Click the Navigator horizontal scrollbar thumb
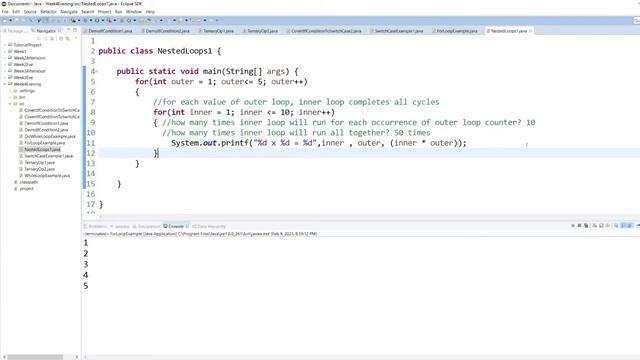 (x=35, y=357)
